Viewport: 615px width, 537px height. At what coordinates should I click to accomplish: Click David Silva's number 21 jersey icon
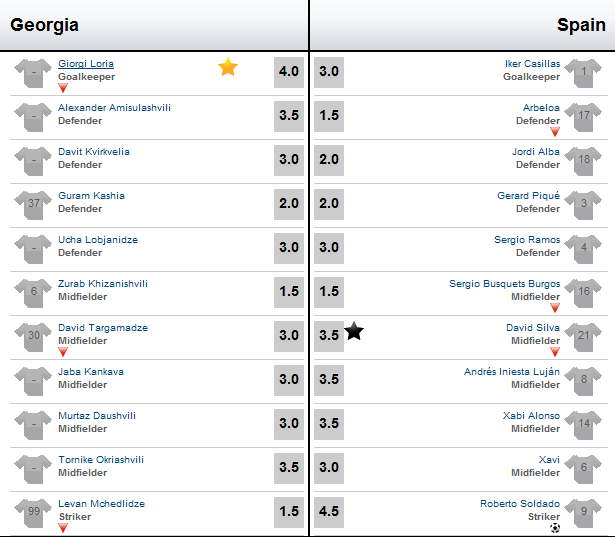click(583, 335)
